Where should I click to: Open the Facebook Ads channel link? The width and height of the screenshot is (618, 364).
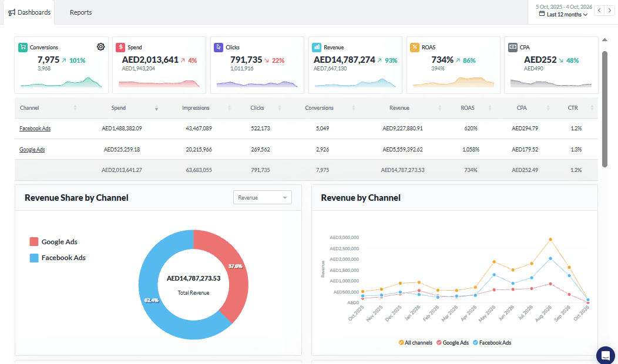point(35,129)
